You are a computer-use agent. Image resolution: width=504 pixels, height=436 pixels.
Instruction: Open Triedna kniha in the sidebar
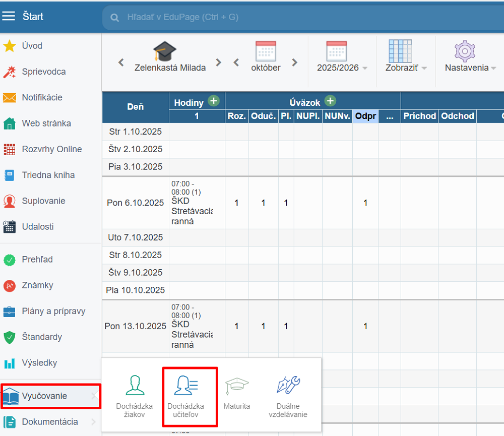tap(48, 175)
